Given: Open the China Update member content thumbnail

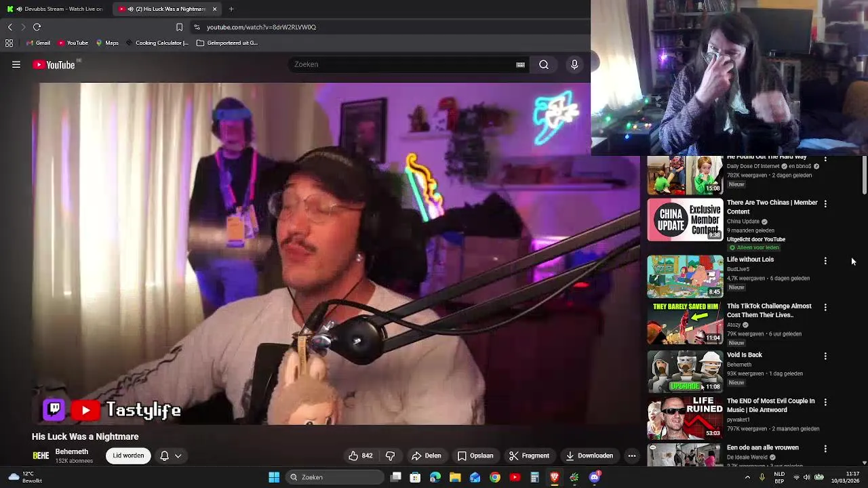Looking at the screenshot, I should point(685,220).
